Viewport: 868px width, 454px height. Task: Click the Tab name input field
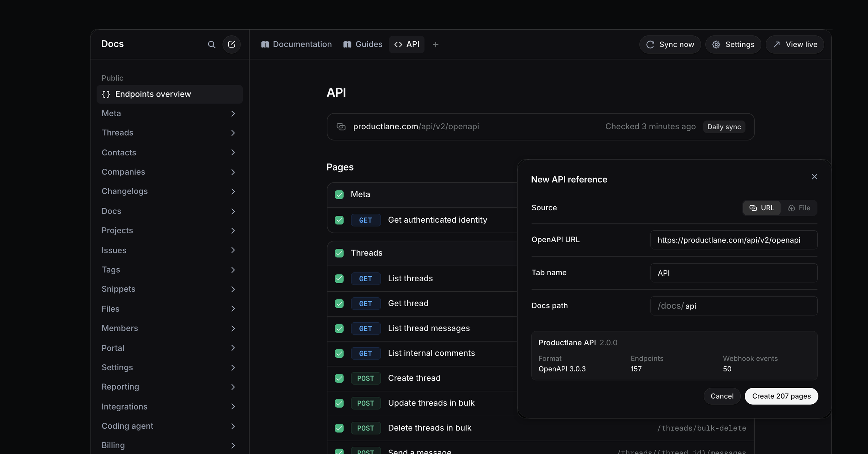[734, 273]
